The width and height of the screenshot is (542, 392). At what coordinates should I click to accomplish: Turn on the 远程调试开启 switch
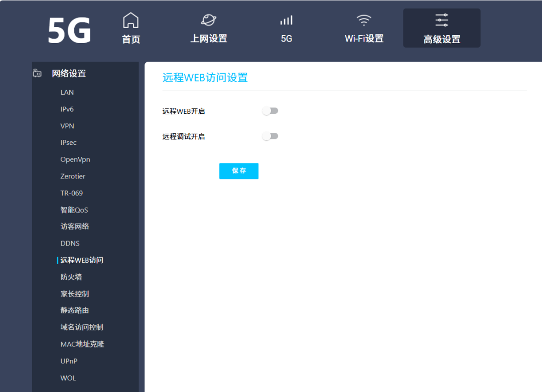[270, 136]
